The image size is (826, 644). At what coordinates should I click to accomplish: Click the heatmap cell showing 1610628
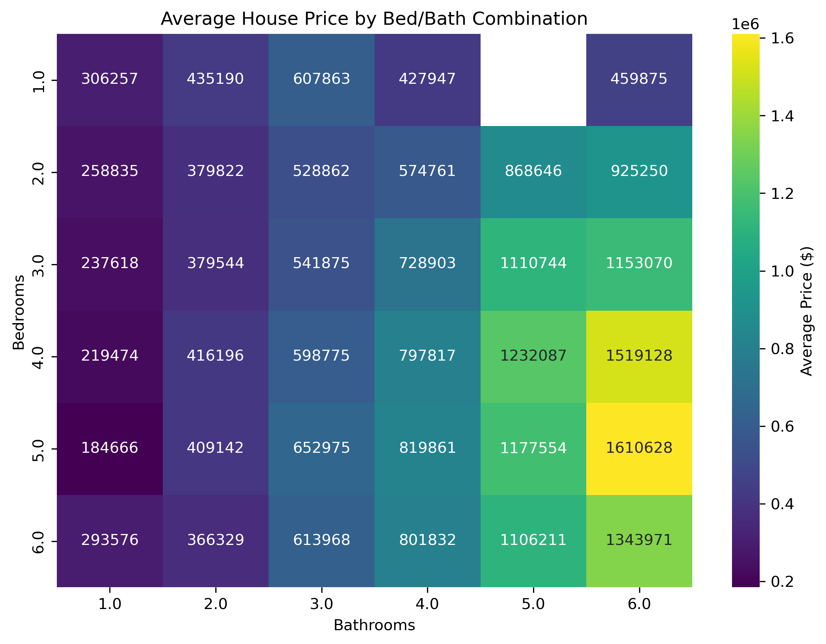[639, 448]
